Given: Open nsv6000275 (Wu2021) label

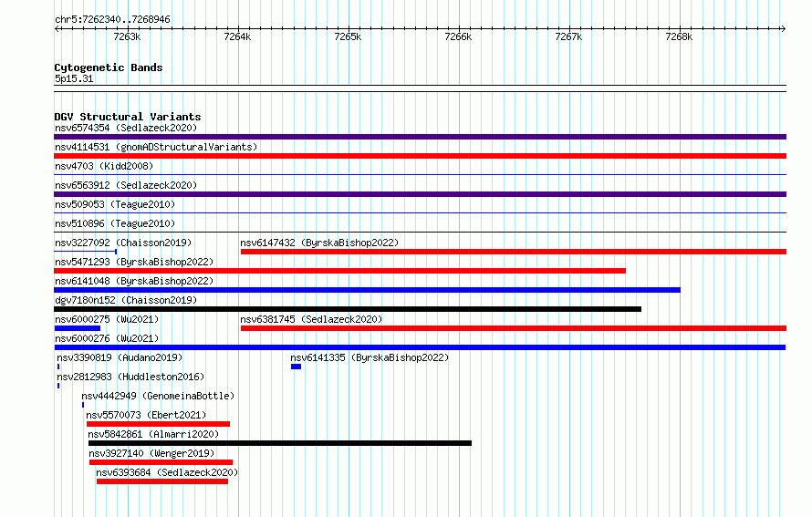Looking at the screenshot, I should tap(107, 319).
